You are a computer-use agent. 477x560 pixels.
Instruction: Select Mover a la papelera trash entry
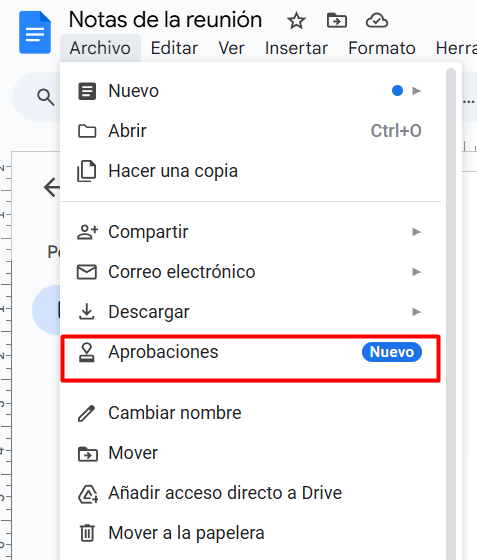tap(250, 533)
